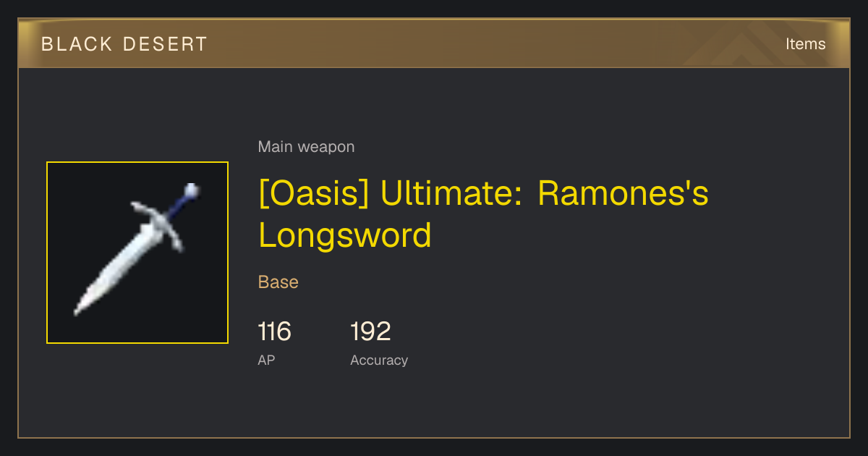Click the gold header banner
The width and height of the screenshot is (868, 456).
click(434, 44)
